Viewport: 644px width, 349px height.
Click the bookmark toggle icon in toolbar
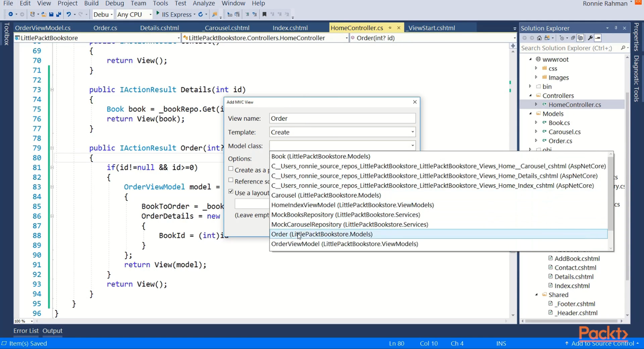264,14
